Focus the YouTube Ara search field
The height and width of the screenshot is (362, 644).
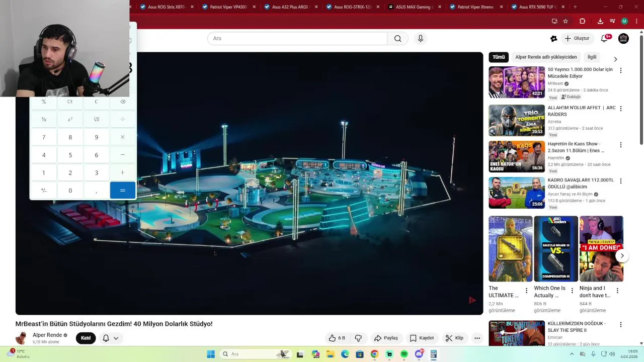click(x=297, y=38)
